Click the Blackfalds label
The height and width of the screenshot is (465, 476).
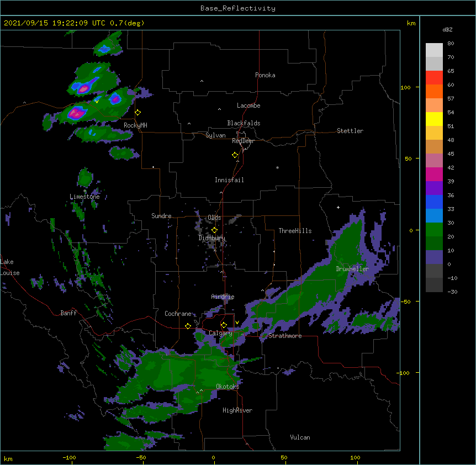pyautogui.click(x=244, y=123)
